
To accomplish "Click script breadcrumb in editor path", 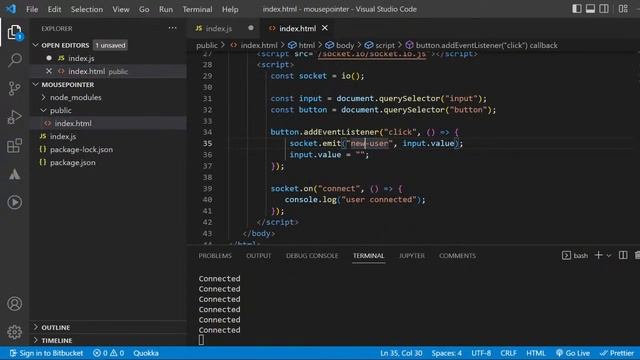I will (x=380, y=45).
